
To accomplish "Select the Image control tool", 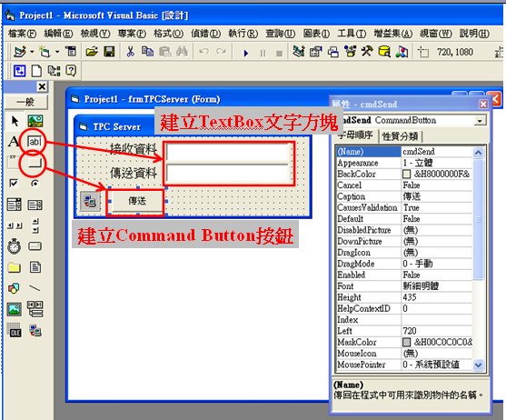I will coord(15,309).
